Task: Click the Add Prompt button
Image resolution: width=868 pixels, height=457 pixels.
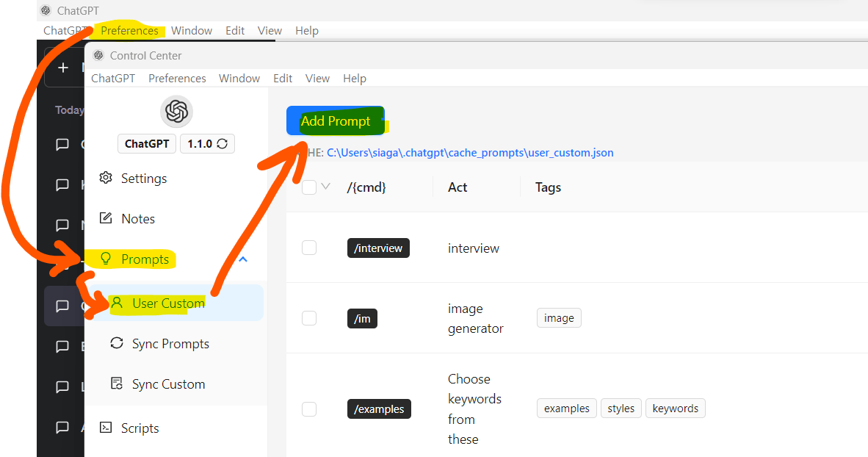Action: [336, 120]
